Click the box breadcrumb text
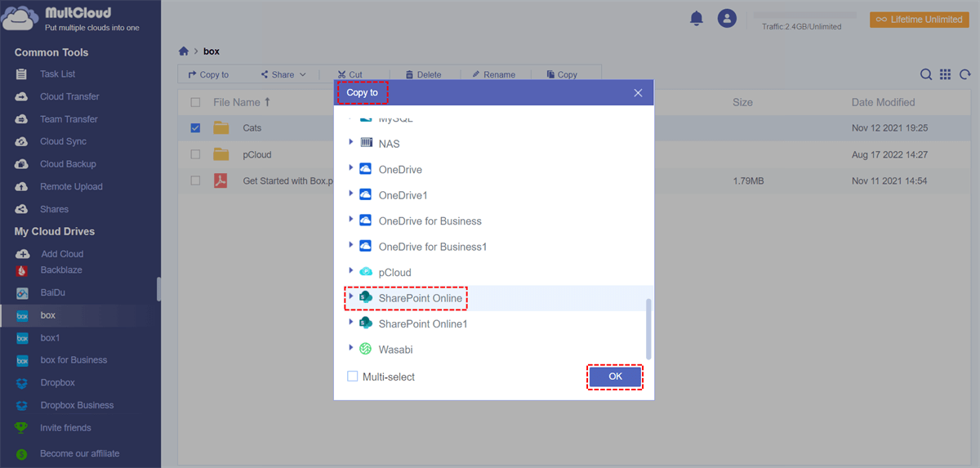This screenshot has height=468, width=980. coord(212,51)
